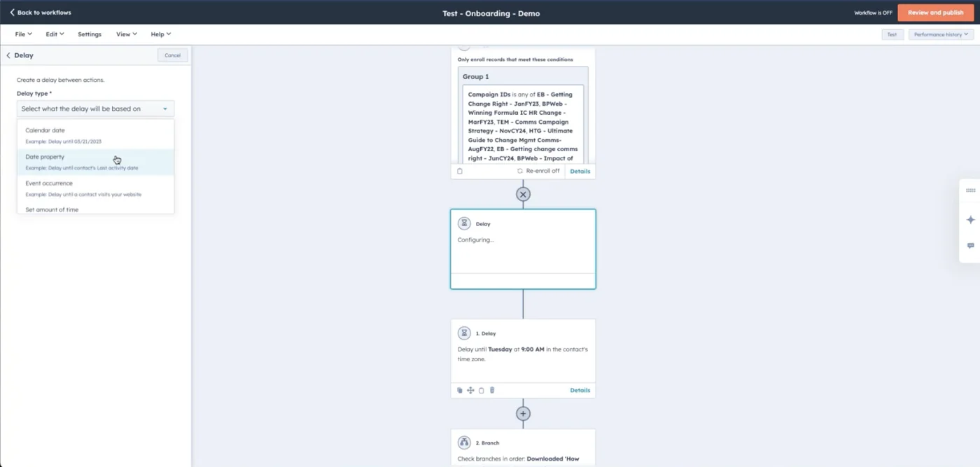Click the Group 1 heading in trigger card
Viewport: 980px width, 467px height.
coord(476,76)
